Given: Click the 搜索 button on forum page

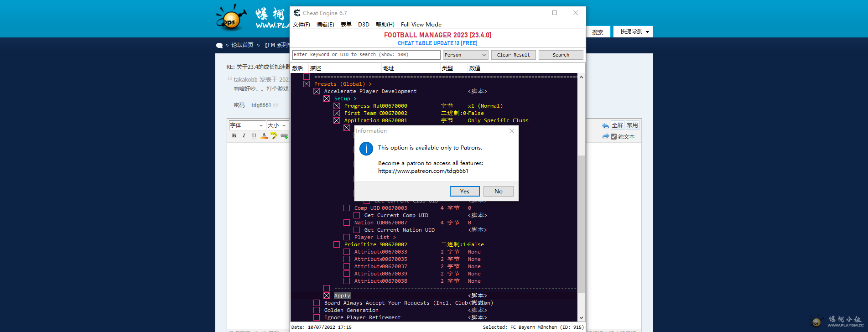Looking at the screenshot, I should pos(598,32).
